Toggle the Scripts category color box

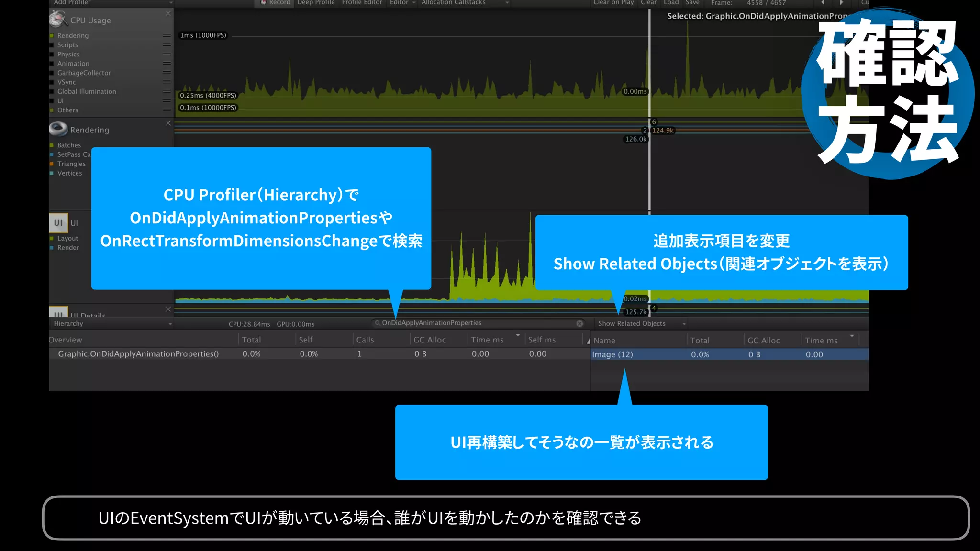[x=52, y=45]
